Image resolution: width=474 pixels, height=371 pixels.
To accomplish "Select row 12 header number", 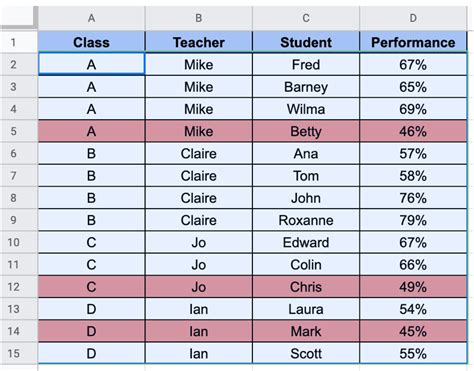I will pyautogui.click(x=13, y=287).
